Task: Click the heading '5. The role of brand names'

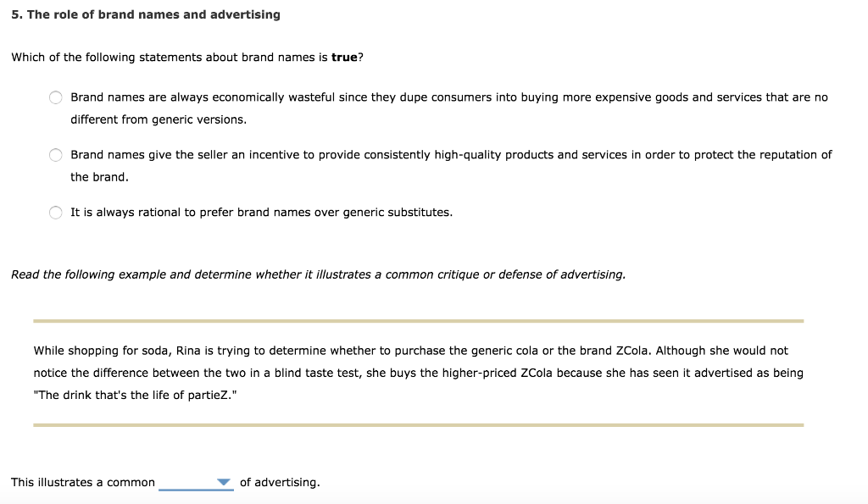Action: pos(144,14)
